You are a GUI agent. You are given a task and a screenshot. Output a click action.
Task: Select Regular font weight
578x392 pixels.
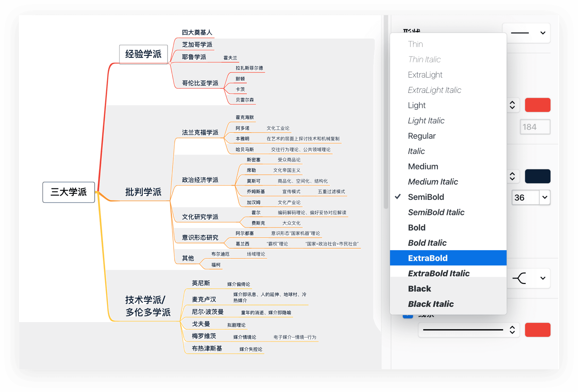point(422,136)
